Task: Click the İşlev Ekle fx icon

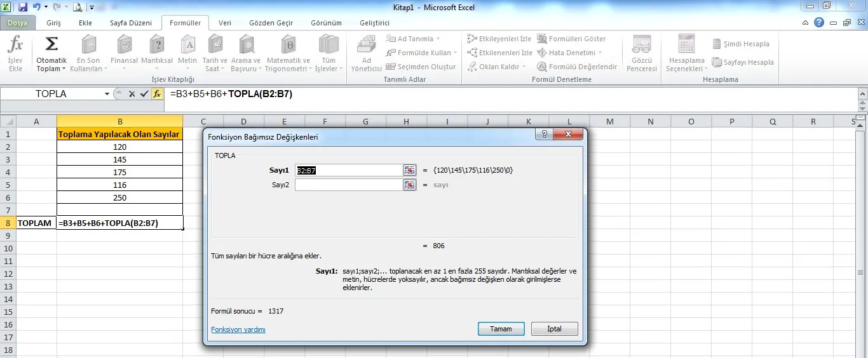Action: (15, 46)
